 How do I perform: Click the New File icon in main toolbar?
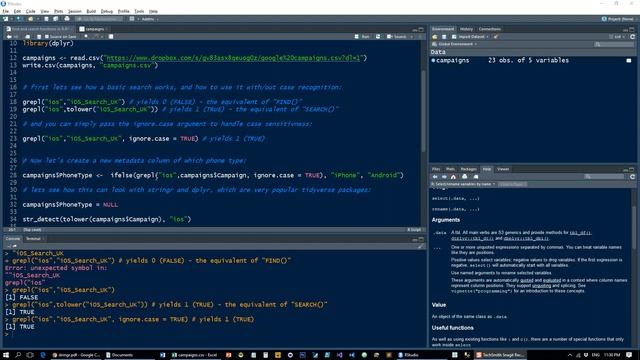coord(6,19)
